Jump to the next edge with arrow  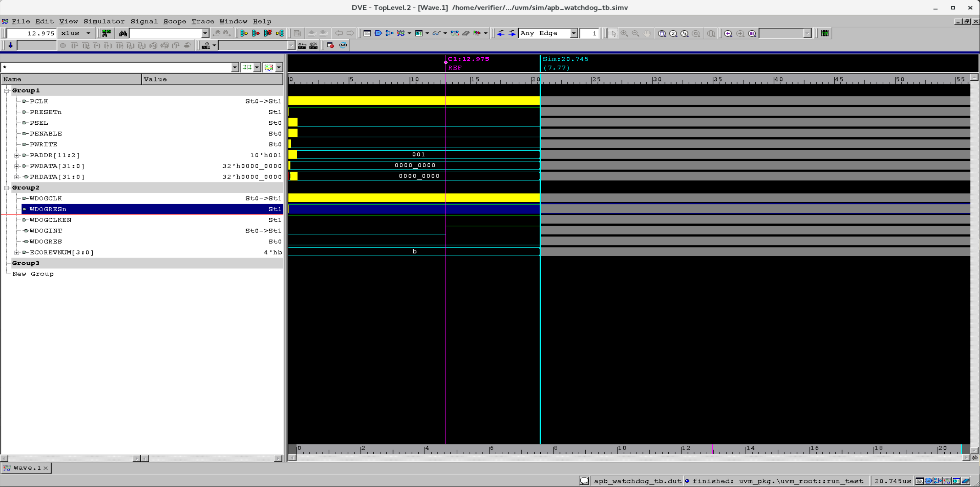[512, 34]
